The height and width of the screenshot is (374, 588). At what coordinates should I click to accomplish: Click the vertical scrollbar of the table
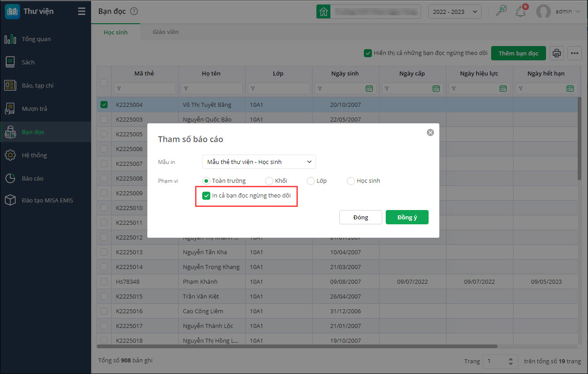point(580,139)
